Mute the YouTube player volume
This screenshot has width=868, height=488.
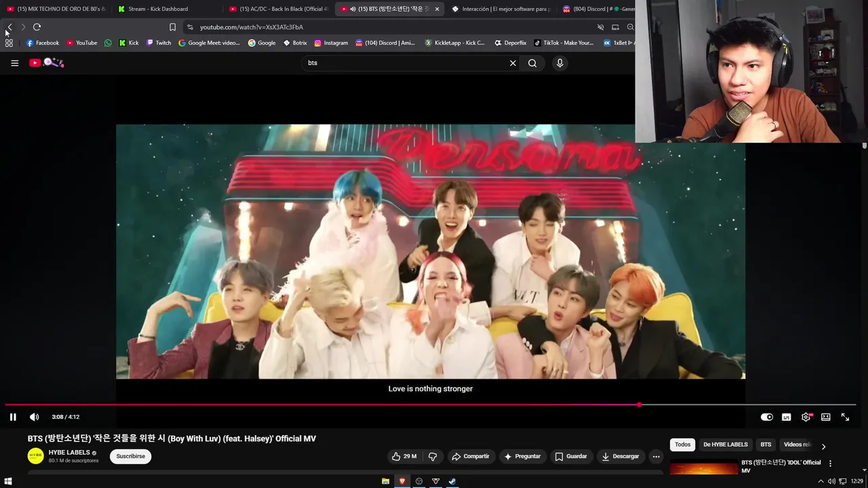coord(35,417)
